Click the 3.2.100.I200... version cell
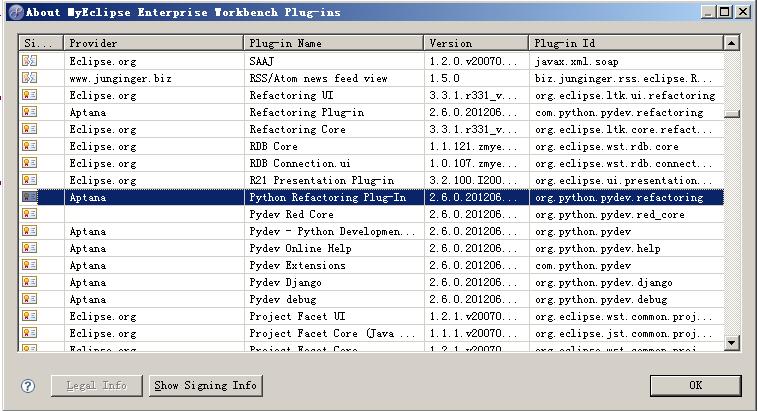This screenshot has height=411, width=759. click(x=476, y=180)
